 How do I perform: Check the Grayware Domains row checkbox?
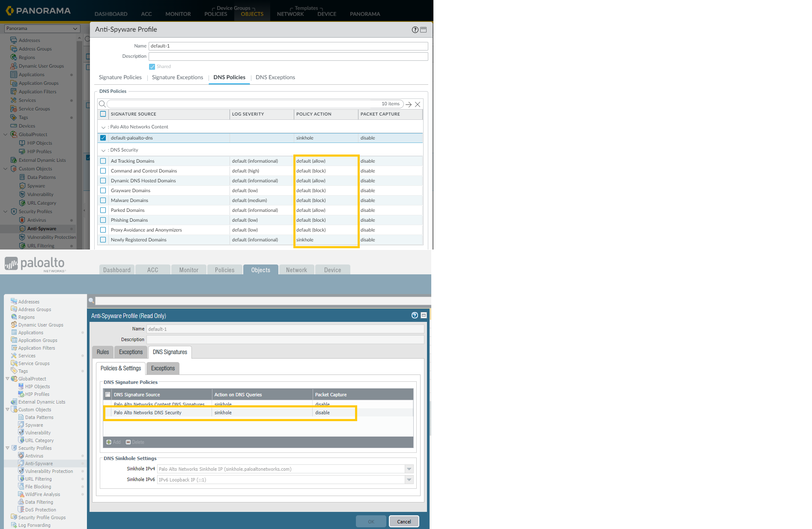(x=103, y=190)
